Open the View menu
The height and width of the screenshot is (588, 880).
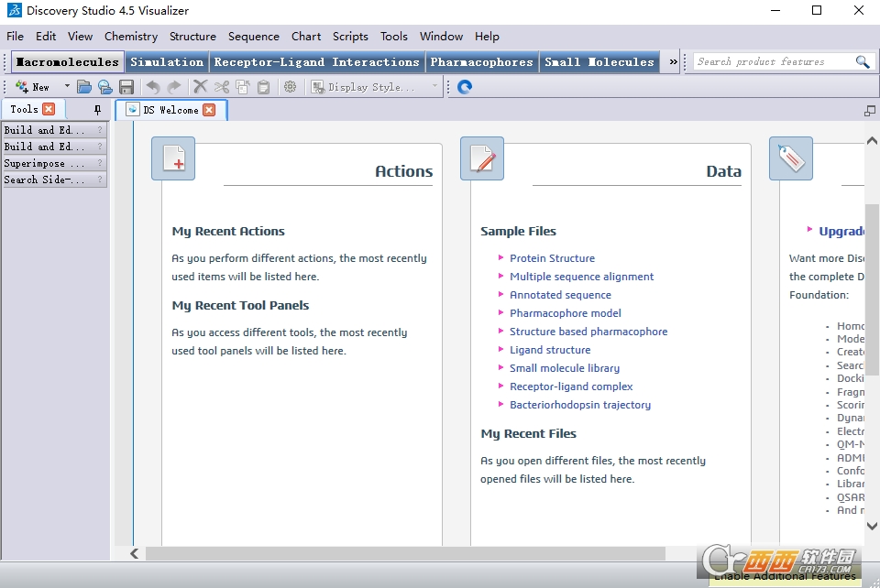81,37
